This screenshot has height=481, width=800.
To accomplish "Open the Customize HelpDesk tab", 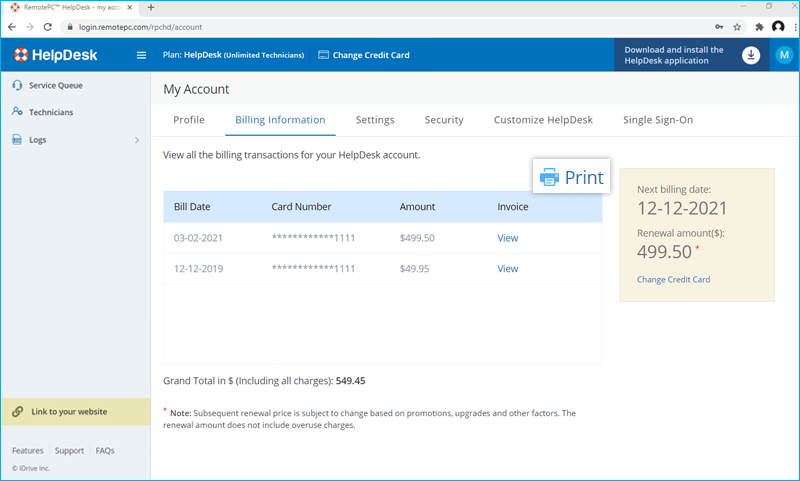I will 543,120.
